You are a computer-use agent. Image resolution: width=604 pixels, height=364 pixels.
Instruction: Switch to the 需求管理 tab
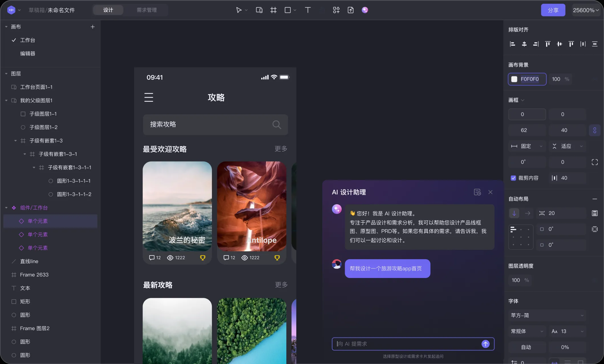coord(146,10)
